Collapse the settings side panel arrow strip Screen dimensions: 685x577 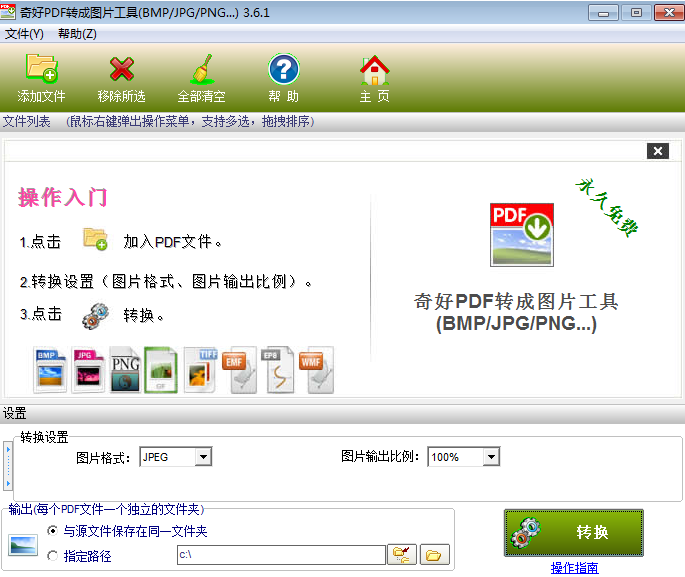pos(8,466)
